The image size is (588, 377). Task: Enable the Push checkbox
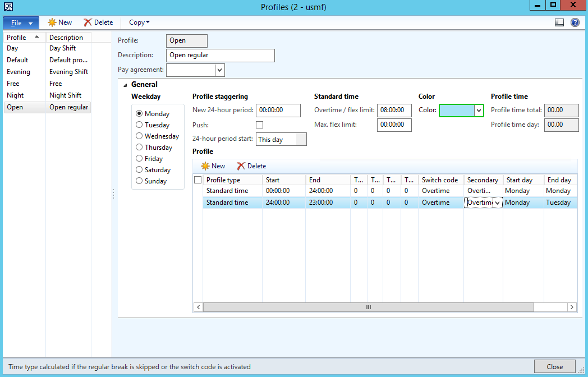pyautogui.click(x=259, y=125)
